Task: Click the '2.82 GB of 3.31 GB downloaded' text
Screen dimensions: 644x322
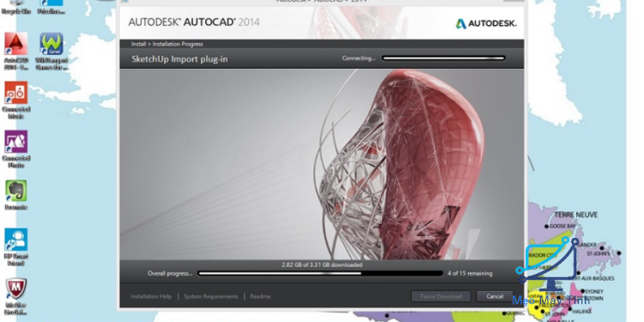Action: coord(322,265)
